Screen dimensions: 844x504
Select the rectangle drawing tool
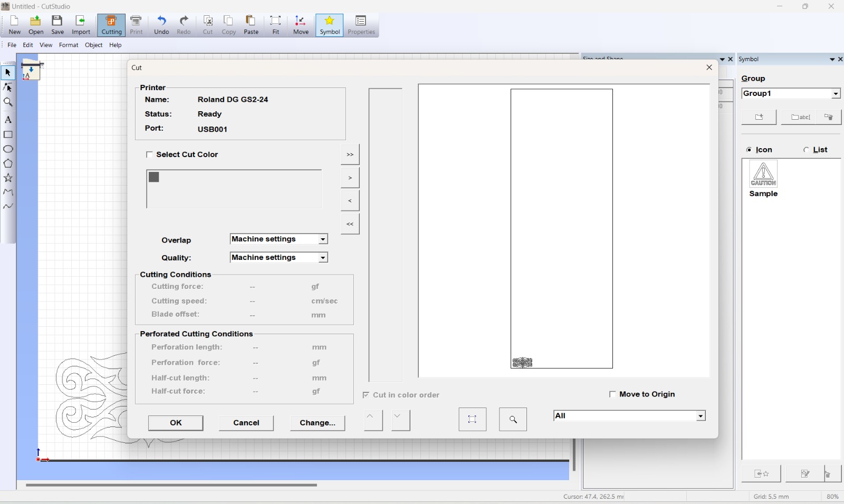[x=8, y=134]
